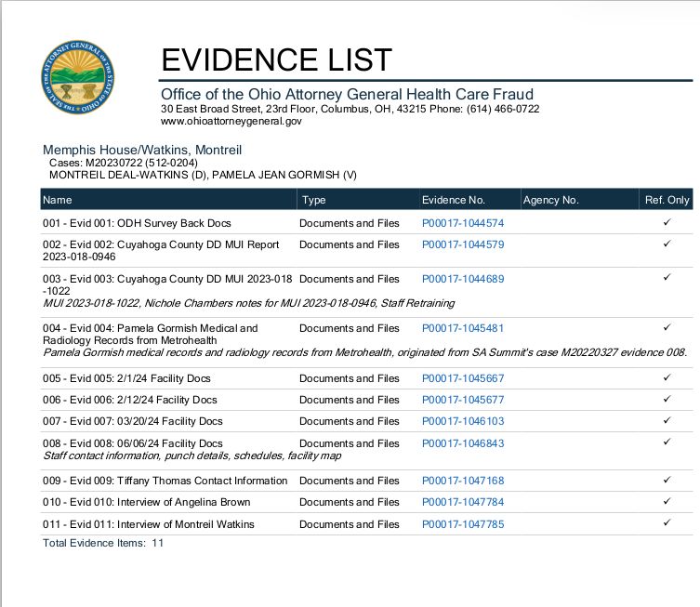Select row name Evid 011: Interview of Montreil Watkins

[148, 524]
